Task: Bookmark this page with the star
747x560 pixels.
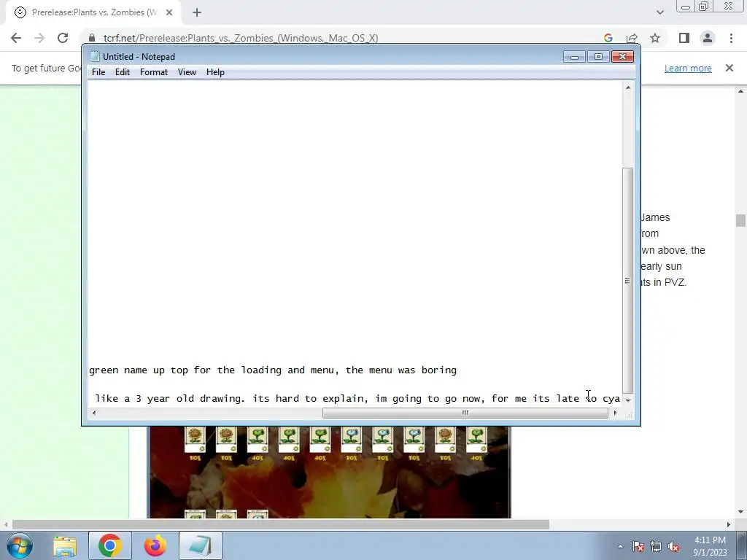Action: tap(655, 38)
